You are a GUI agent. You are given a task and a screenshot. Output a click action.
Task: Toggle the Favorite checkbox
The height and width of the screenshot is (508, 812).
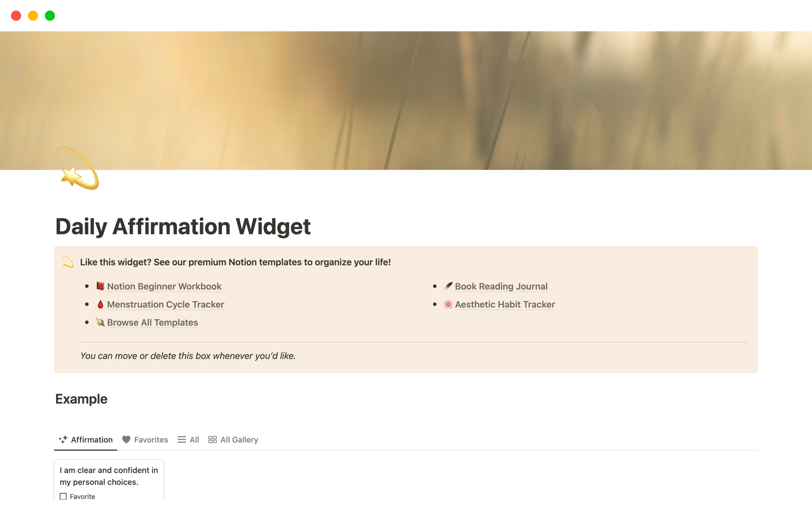click(x=63, y=496)
